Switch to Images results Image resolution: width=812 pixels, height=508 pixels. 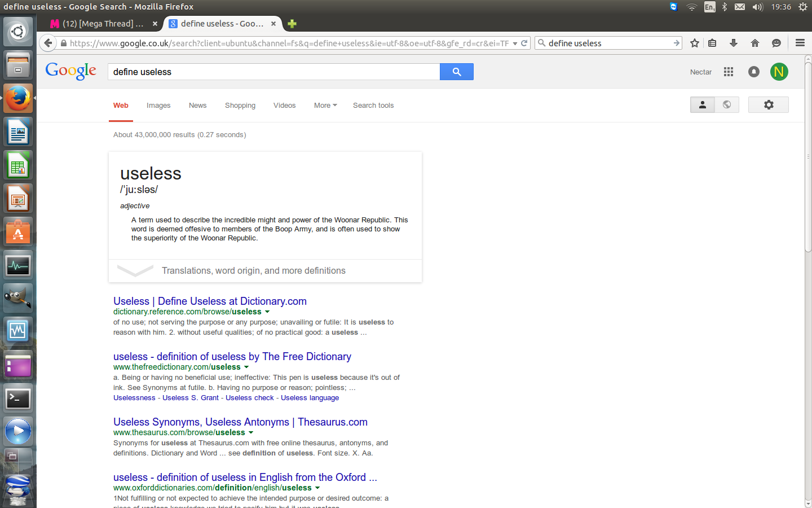pos(158,106)
